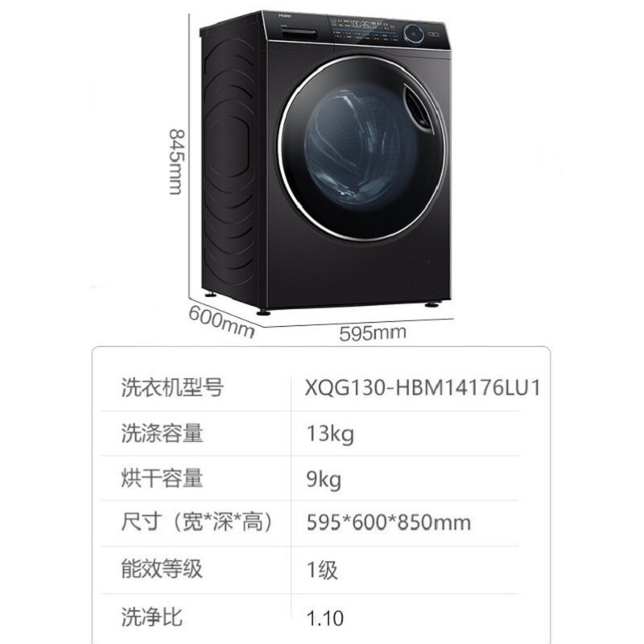Click the front right foot of the washer
644x644 pixels.
pos(432,305)
